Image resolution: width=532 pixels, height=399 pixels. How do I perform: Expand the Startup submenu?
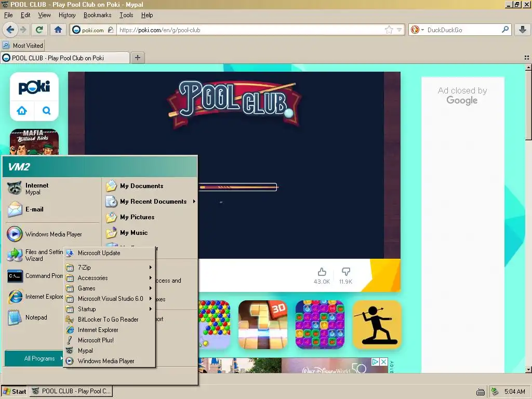click(x=110, y=309)
